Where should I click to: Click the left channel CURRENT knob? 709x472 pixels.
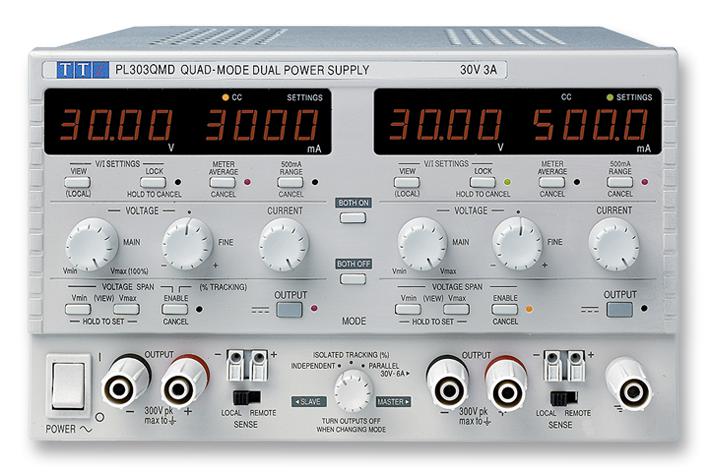(284, 244)
